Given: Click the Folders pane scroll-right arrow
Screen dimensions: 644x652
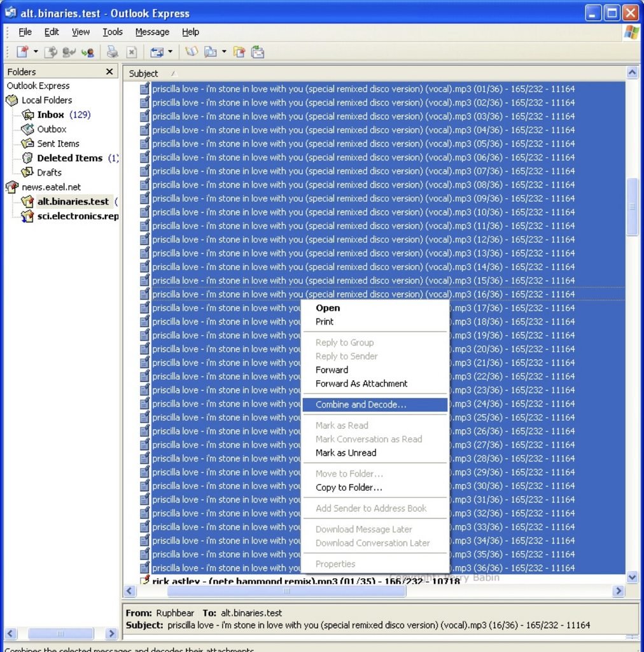Looking at the screenshot, I should click(x=111, y=634).
